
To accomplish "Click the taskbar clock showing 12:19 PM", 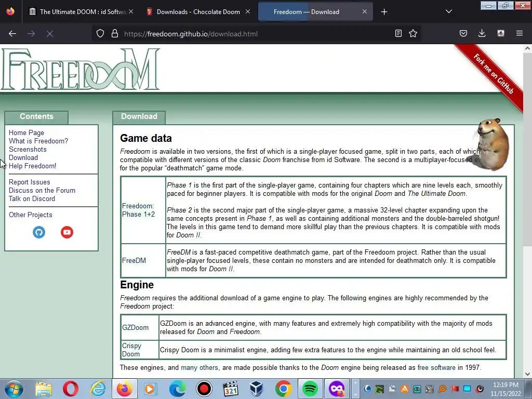I will pos(506,389).
